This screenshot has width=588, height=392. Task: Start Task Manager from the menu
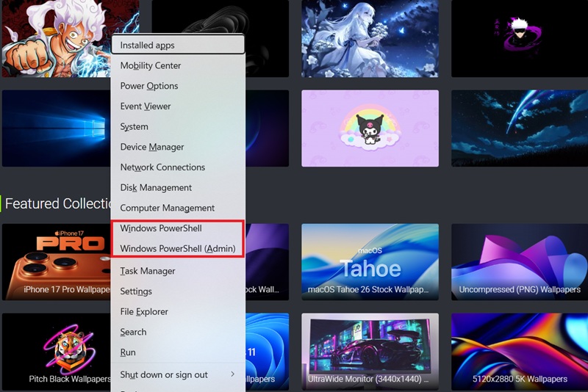pos(148,271)
